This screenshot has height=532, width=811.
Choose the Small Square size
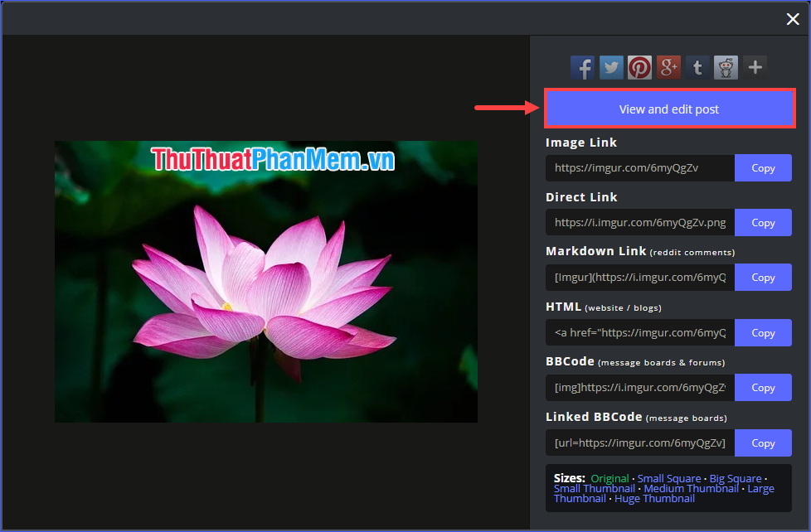pos(669,478)
